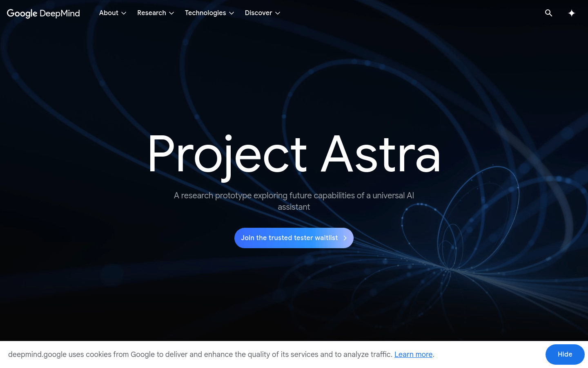Expand the Technologies chevron
Viewport: 588px width, 368px height.
(x=232, y=13)
